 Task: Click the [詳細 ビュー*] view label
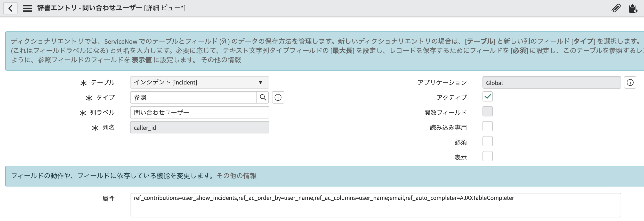(x=165, y=8)
